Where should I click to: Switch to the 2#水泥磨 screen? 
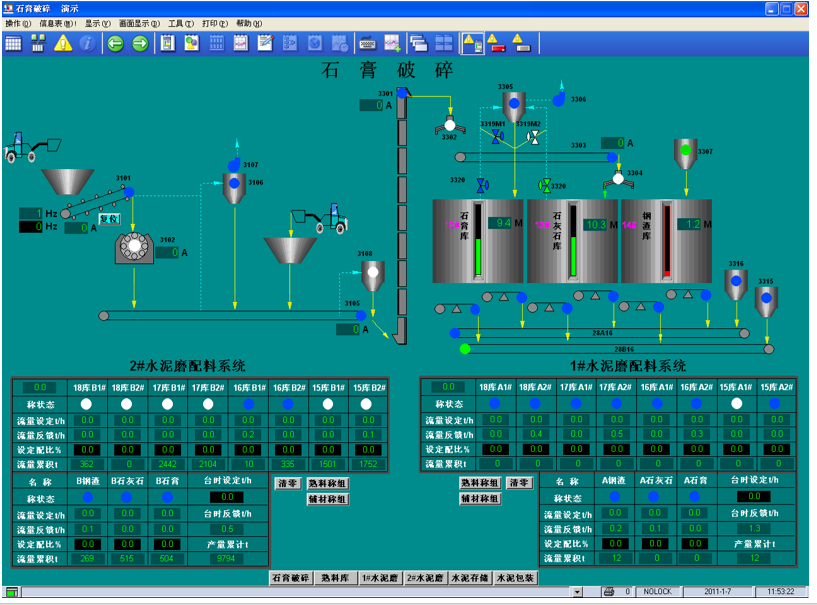pyautogui.click(x=425, y=578)
